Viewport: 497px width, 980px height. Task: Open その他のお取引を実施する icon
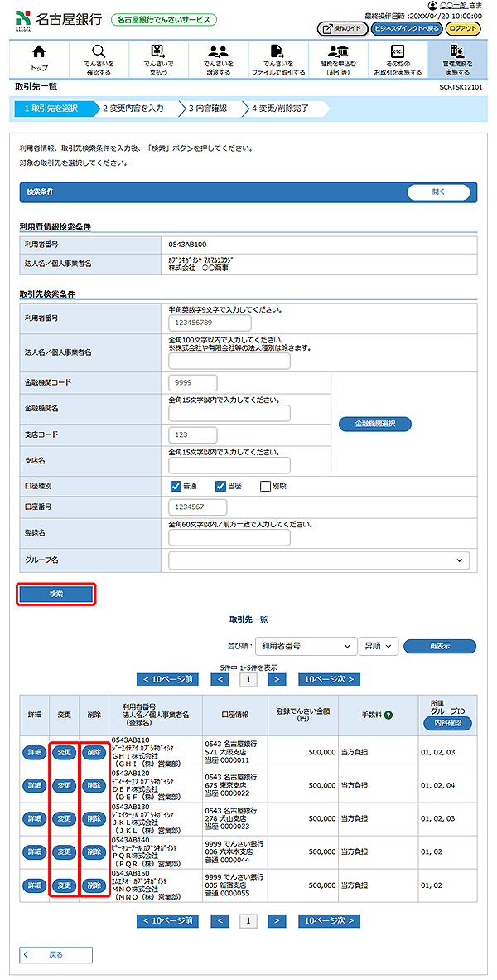pos(397,52)
